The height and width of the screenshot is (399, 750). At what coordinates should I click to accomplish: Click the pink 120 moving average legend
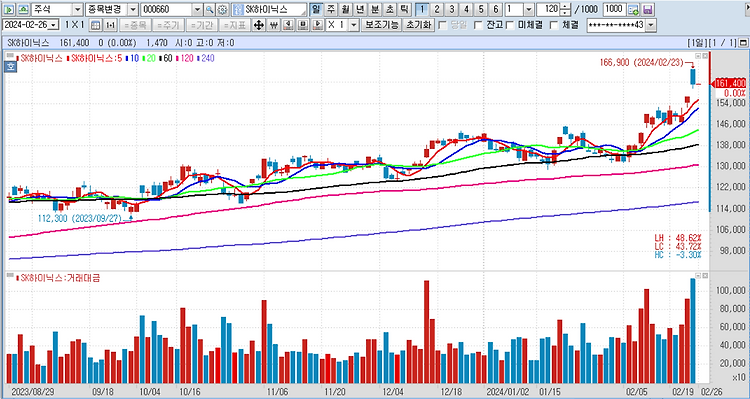point(185,58)
